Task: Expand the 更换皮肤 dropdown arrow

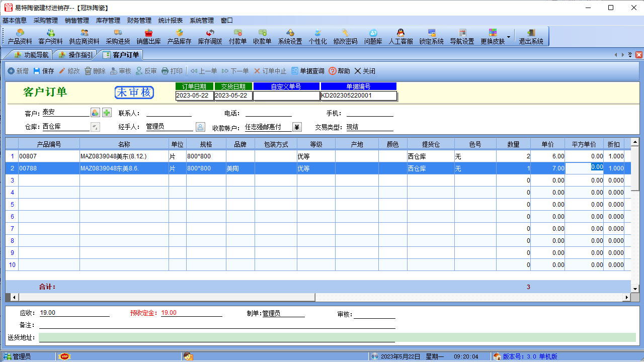Action: (508, 37)
